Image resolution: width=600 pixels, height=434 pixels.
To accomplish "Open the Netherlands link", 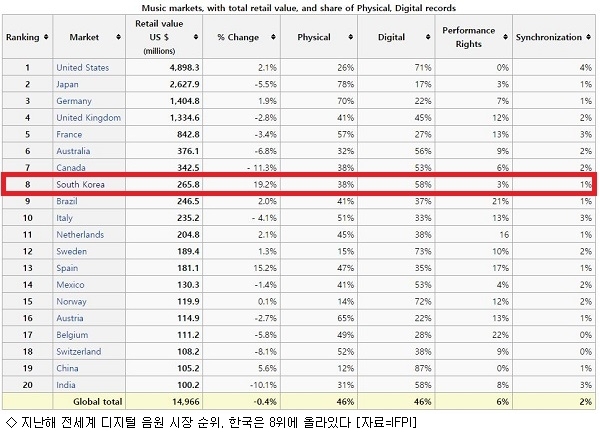I will pyautogui.click(x=80, y=235).
